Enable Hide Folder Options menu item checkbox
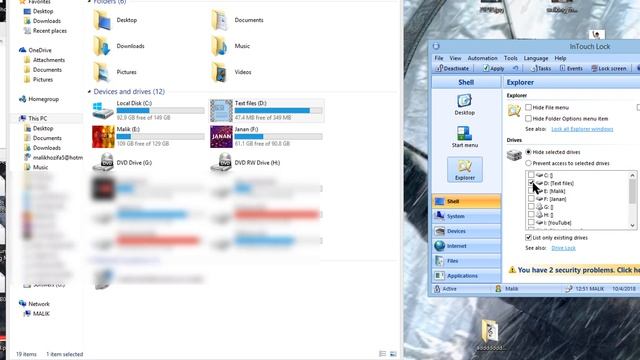The width and height of the screenshot is (640, 360). (x=529, y=118)
